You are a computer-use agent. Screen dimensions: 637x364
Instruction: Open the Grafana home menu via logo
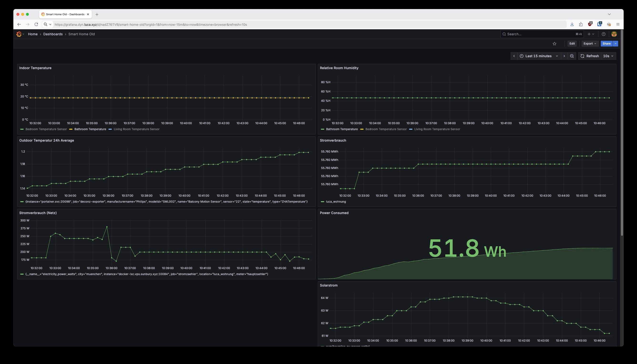pyautogui.click(x=19, y=34)
